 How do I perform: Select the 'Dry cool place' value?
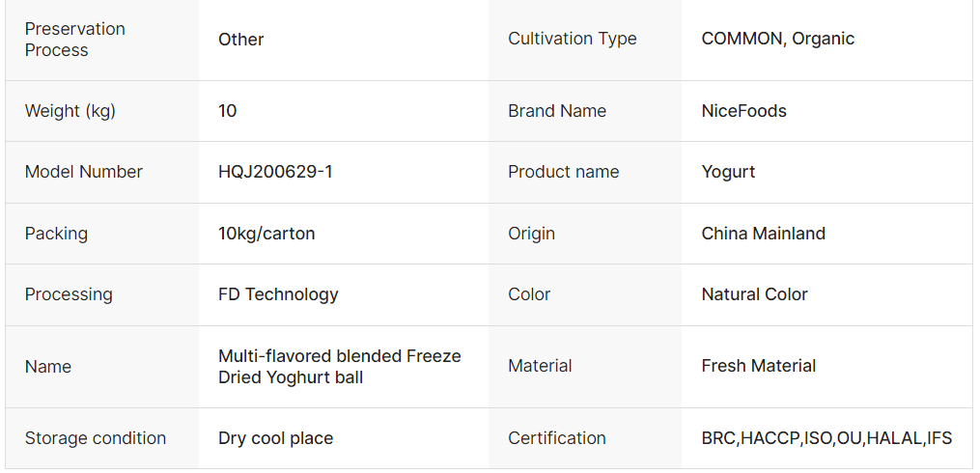pyautogui.click(x=275, y=438)
